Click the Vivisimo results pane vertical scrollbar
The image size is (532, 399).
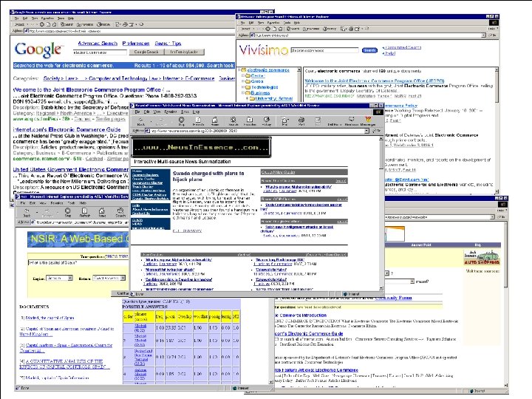pos(497,131)
